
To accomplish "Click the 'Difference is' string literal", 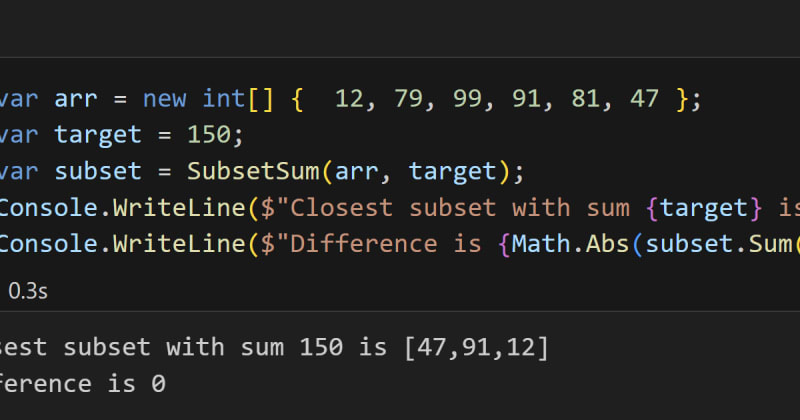I will pyautogui.click(x=386, y=244).
